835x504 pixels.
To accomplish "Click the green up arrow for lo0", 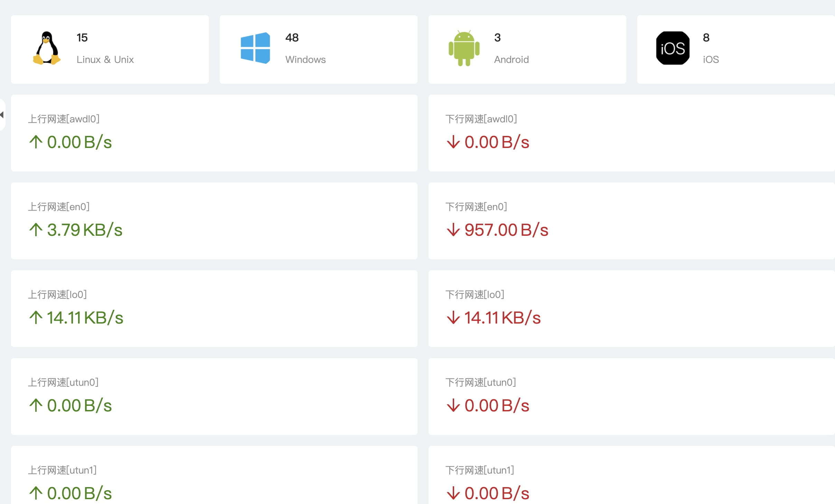I will pos(36,318).
